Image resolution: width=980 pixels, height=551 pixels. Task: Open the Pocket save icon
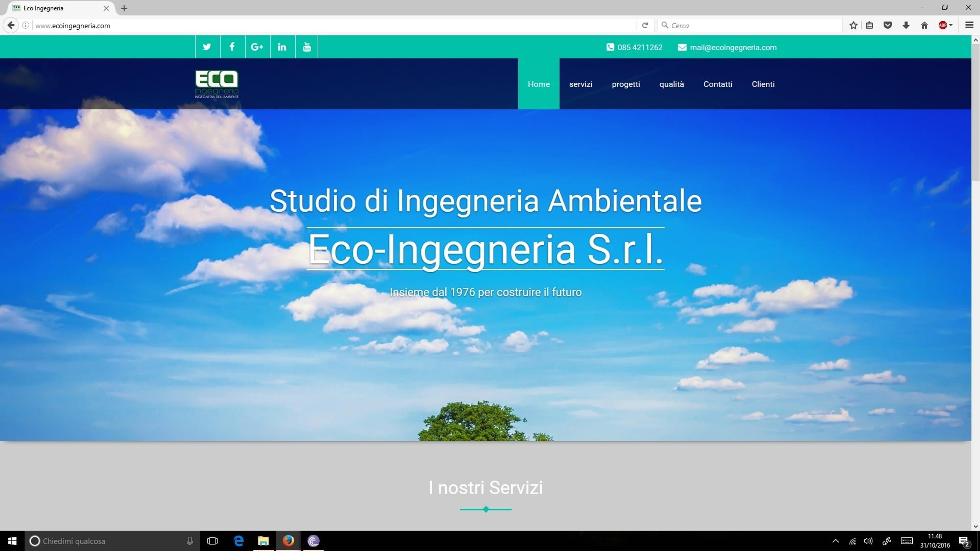click(888, 26)
